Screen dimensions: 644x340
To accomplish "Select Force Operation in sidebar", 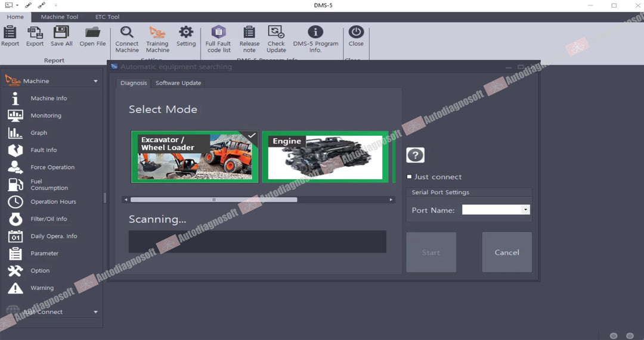I will click(51, 167).
